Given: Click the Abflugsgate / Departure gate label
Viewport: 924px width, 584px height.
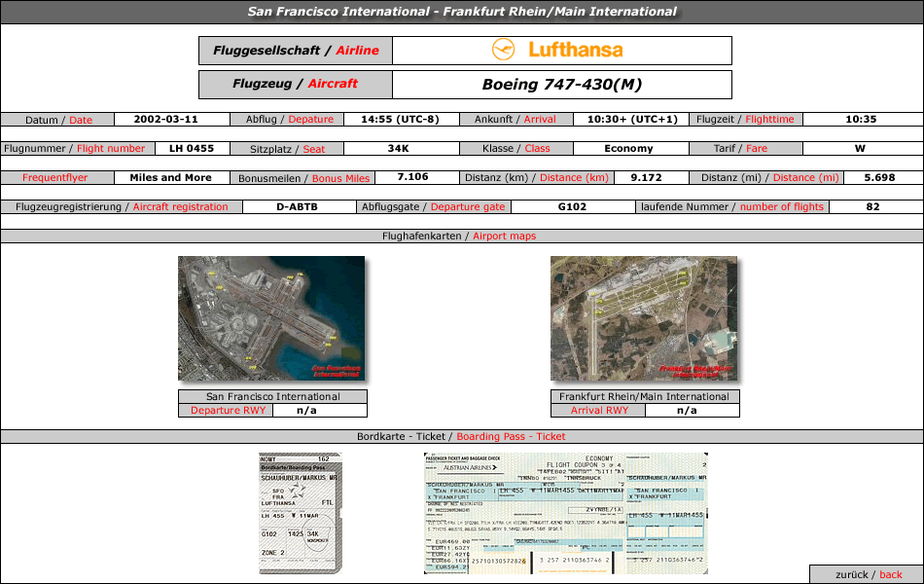Looking at the screenshot, I should click(434, 207).
